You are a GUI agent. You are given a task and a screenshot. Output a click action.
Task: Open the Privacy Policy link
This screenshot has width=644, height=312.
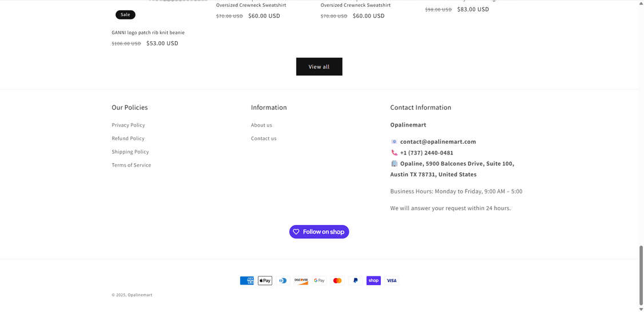pyautogui.click(x=128, y=125)
